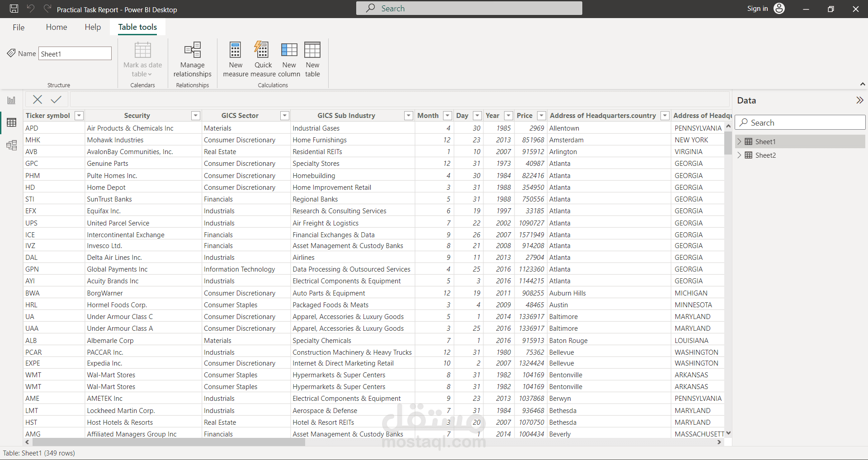The width and height of the screenshot is (868, 460).
Task: Create a Quick measure
Action: (x=263, y=60)
